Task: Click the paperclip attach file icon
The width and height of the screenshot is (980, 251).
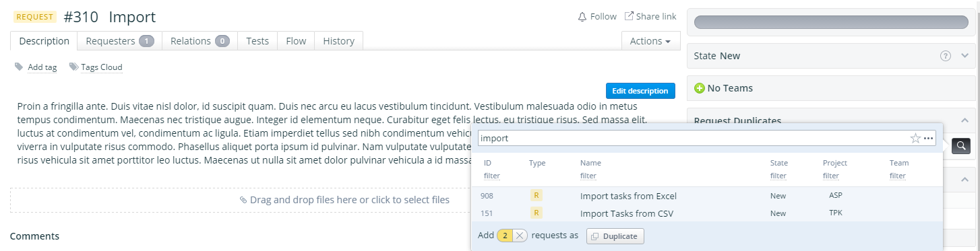Action: pos(243,200)
